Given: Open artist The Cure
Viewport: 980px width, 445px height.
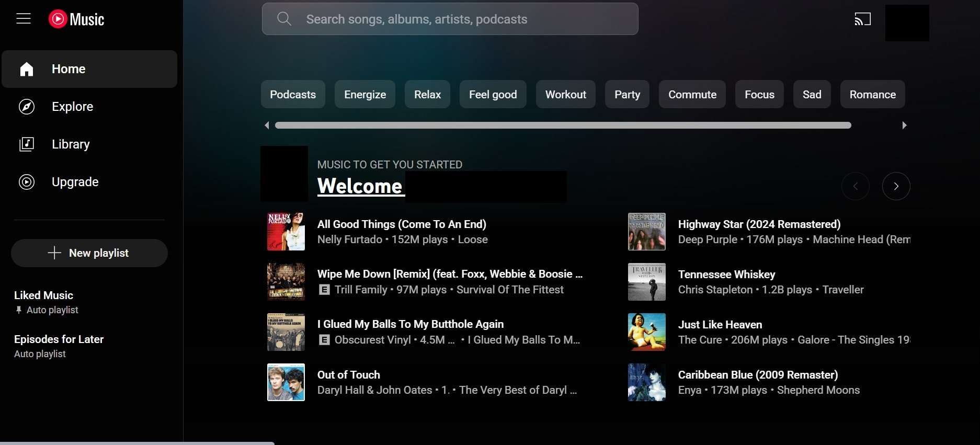Looking at the screenshot, I should point(700,340).
